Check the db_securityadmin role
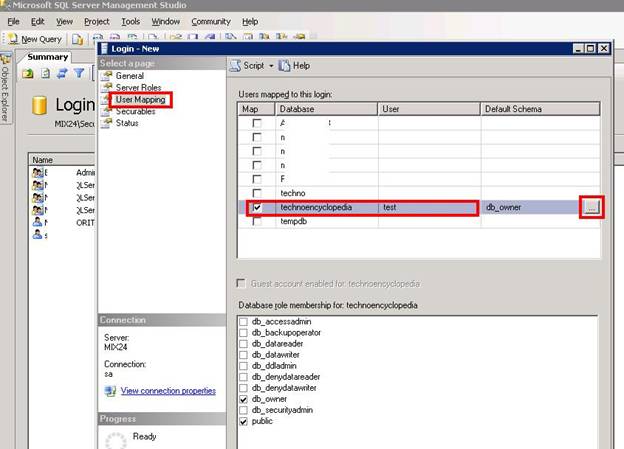This screenshot has width=624, height=449. (244, 410)
